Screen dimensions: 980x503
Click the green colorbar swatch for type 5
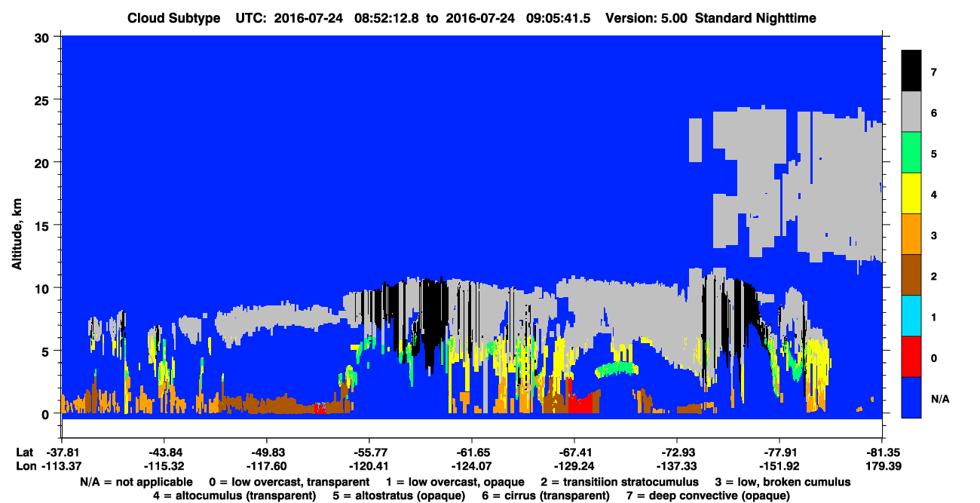tap(911, 153)
